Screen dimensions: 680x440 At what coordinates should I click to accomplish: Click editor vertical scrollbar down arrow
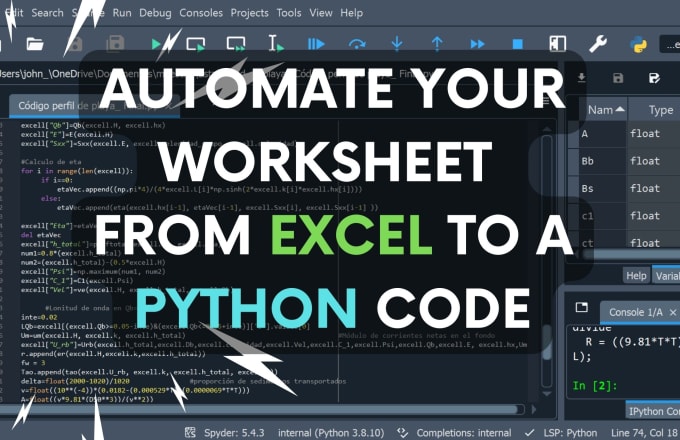pos(547,393)
